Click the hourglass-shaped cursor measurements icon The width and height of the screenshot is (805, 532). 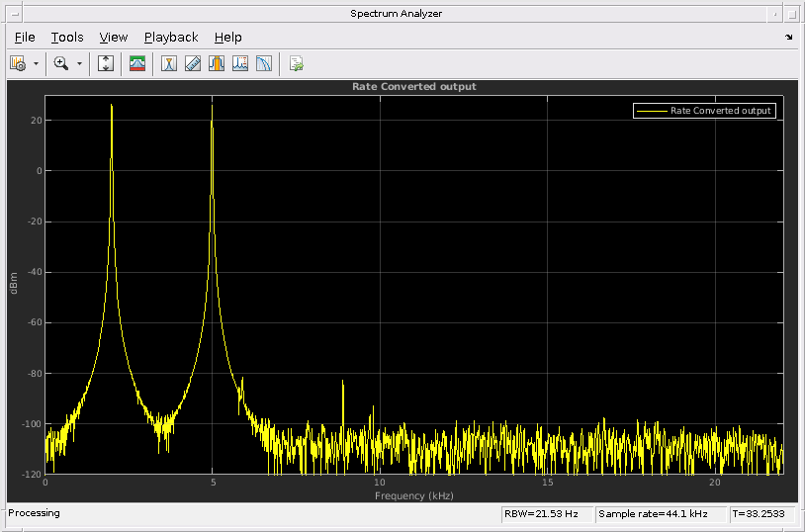click(169, 63)
